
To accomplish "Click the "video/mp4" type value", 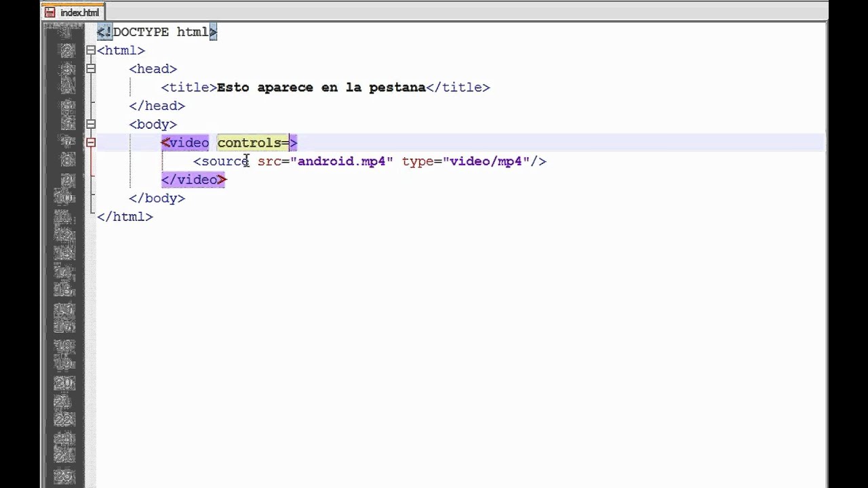I will pyautogui.click(x=486, y=161).
